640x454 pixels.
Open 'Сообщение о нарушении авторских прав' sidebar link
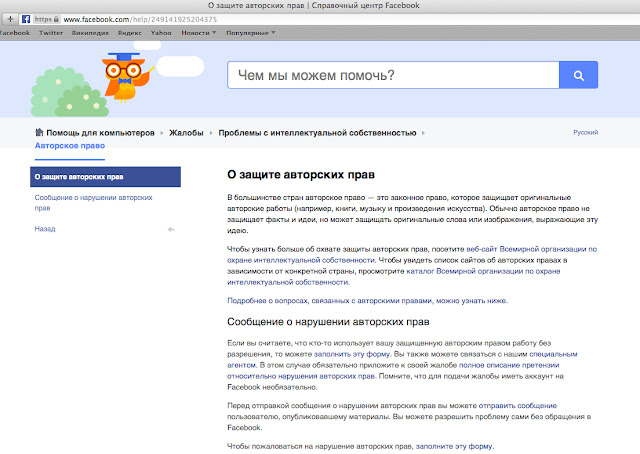tap(93, 203)
